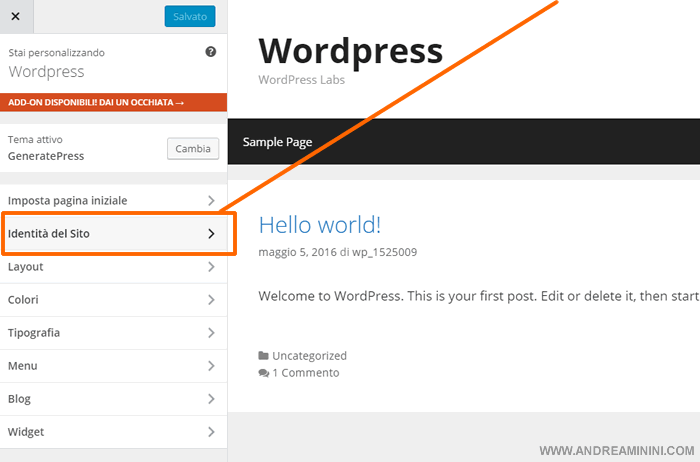This screenshot has width=700, height=462.
Task: Open the Menu section in the customizer
Action: pos(113,366)
